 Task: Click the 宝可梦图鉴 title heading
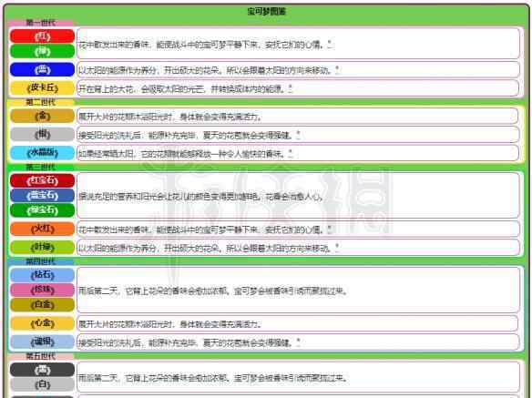tap(266, 11)
